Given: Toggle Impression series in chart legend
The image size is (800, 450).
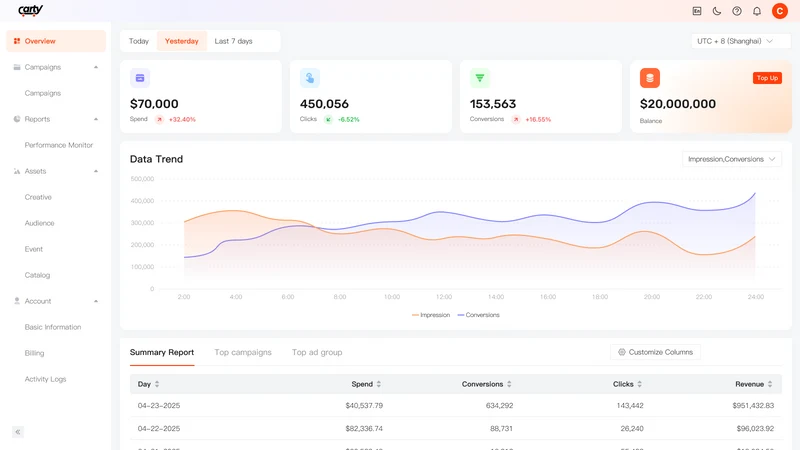Looking at the screenshot, I should pyautogui.click(x=431, y=315).
